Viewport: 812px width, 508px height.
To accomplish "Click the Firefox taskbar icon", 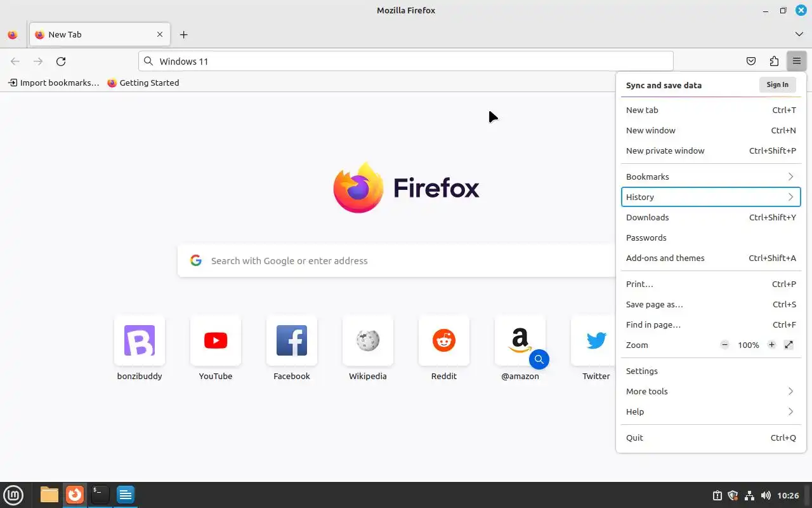I will point(75,495).
